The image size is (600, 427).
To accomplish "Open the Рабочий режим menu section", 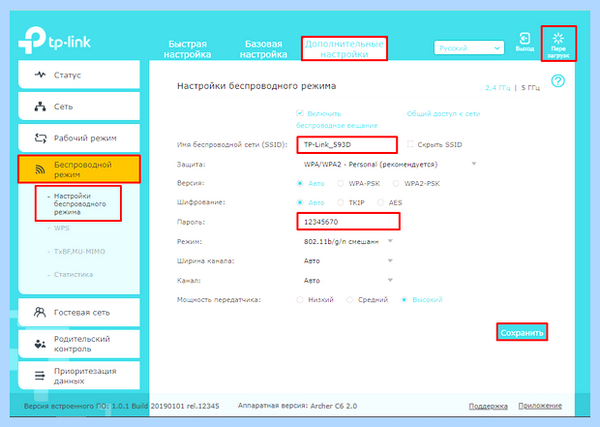I will [x=79, y=138].
